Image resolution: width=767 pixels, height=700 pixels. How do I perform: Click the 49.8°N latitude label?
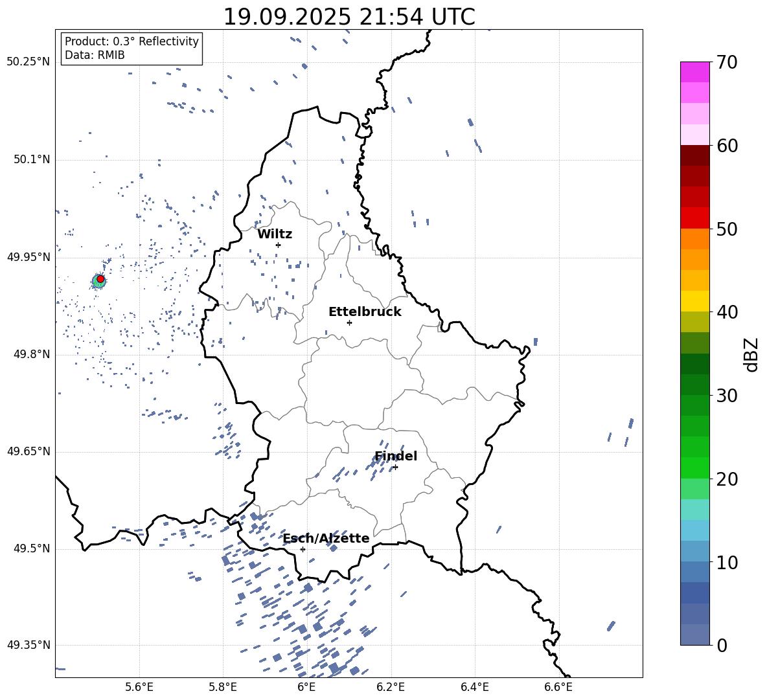pos(32,354)
